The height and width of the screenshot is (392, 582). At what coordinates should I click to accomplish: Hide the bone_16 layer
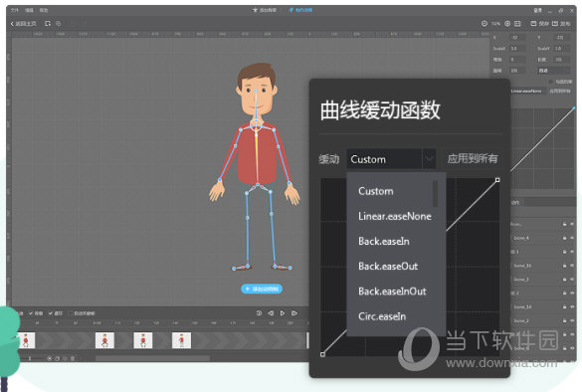coord(572,266)
